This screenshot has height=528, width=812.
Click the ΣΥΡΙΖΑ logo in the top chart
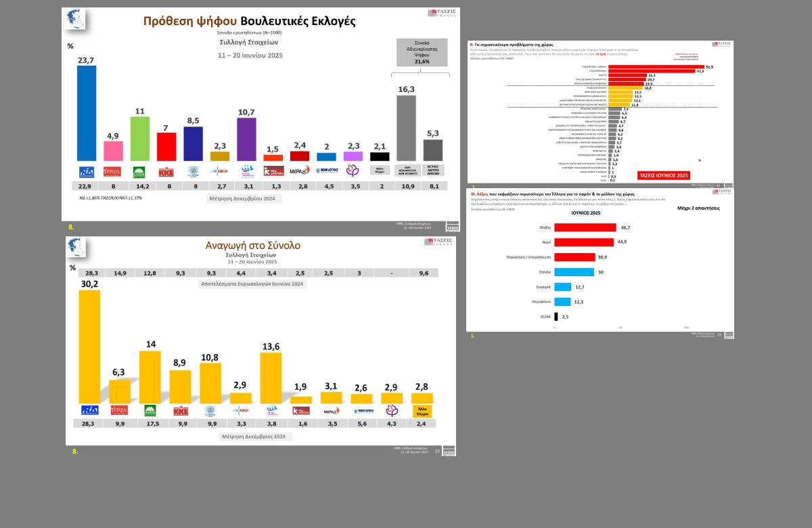coord(113,171)
